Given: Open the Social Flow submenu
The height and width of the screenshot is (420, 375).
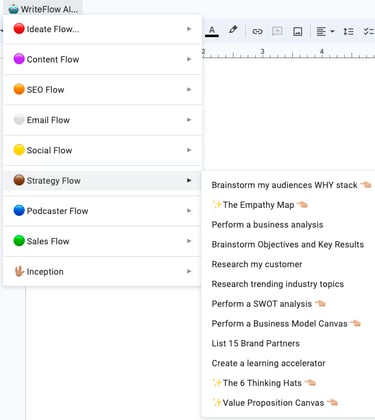Looking at the screenshot, I should coord(102,150).
